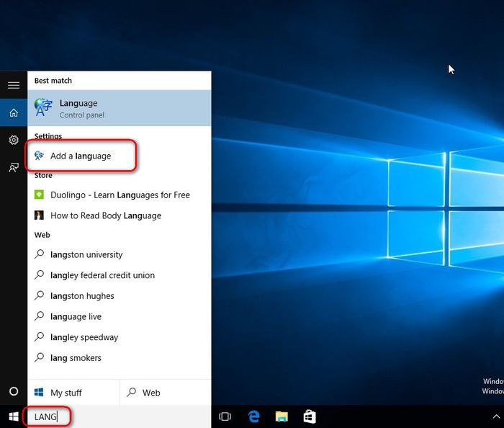Click the Windows Start button

tap(13, 416)
